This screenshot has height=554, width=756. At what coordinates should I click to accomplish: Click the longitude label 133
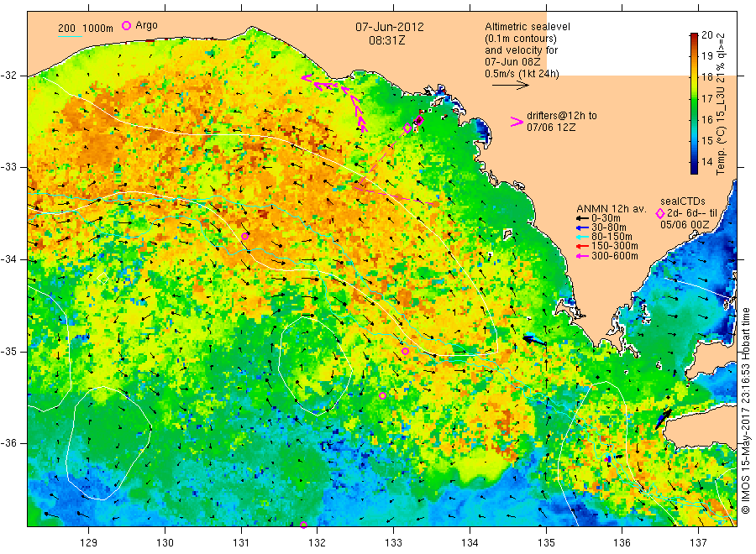coord(393,543)
